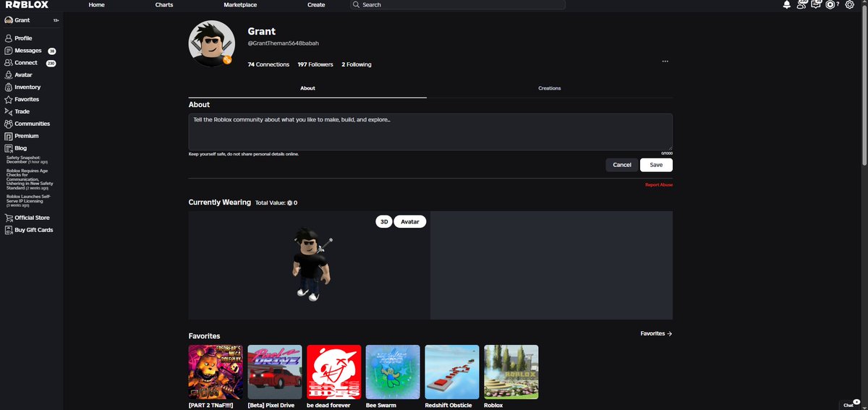Viewport: 868px width, 410px height.
Task: Open Self-Serve IP Licensing blog post
Action: (x=29, y=200)
